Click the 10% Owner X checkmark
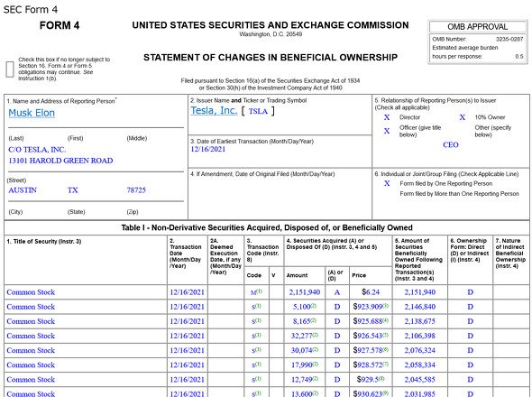The width and height of the screenshot is (532, 397). (x=462, y=117)
